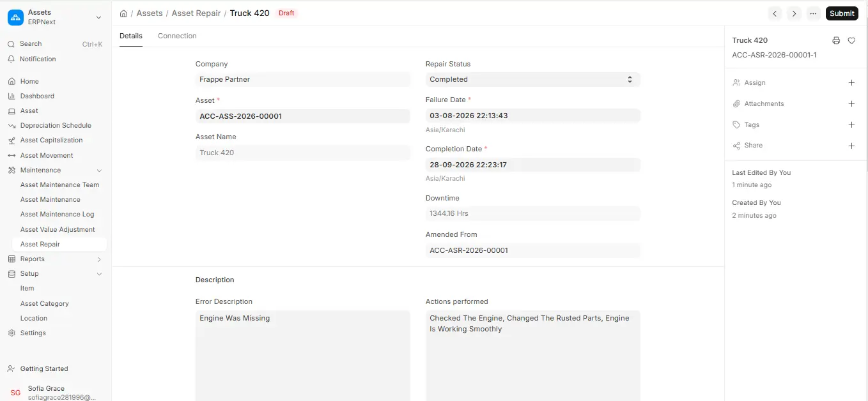Open Item under Setup

27,288
